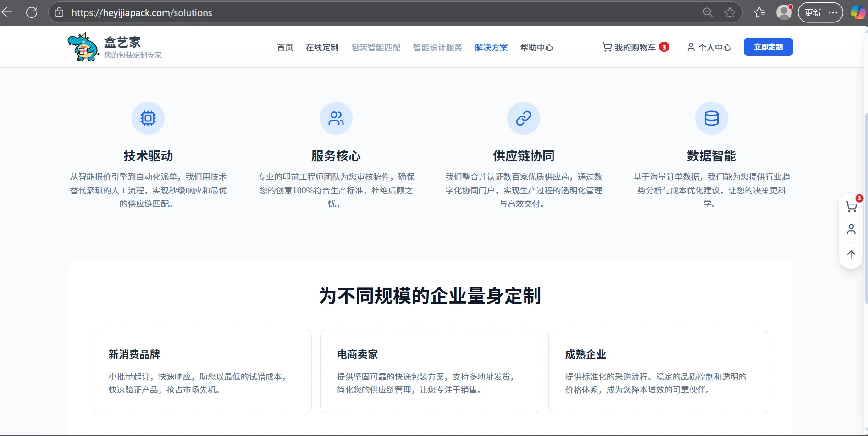Click the favorites star in the address bar

[x=730, y=12]
